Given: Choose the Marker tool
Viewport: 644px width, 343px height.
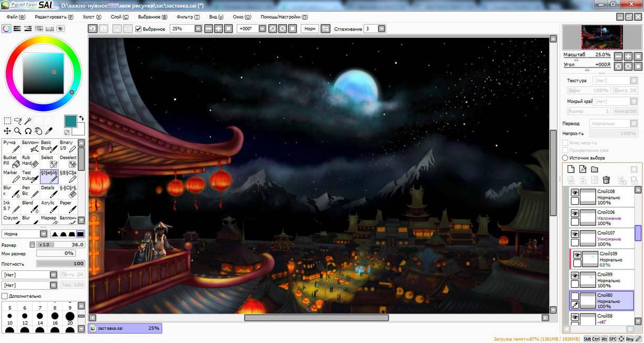Looking at the screenshot, I should click(11, 176).
